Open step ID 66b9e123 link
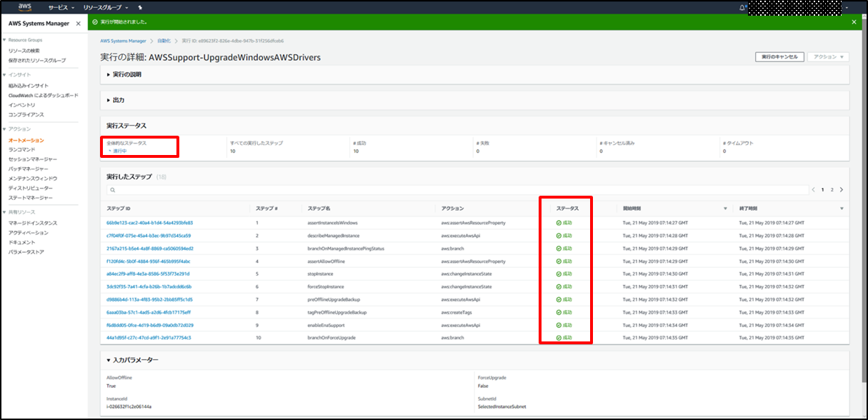868x420 pixels. click(x=149, y=223)
